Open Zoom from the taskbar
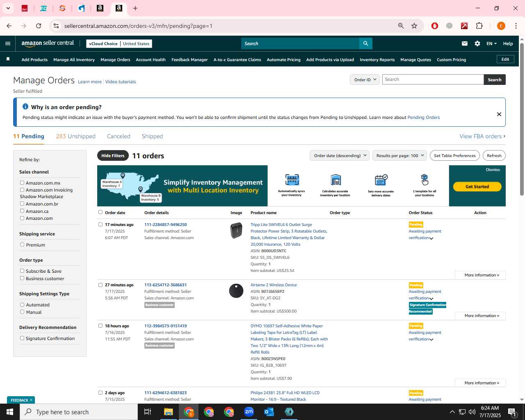This screenshot has width=525, height=420. (249, 412)
